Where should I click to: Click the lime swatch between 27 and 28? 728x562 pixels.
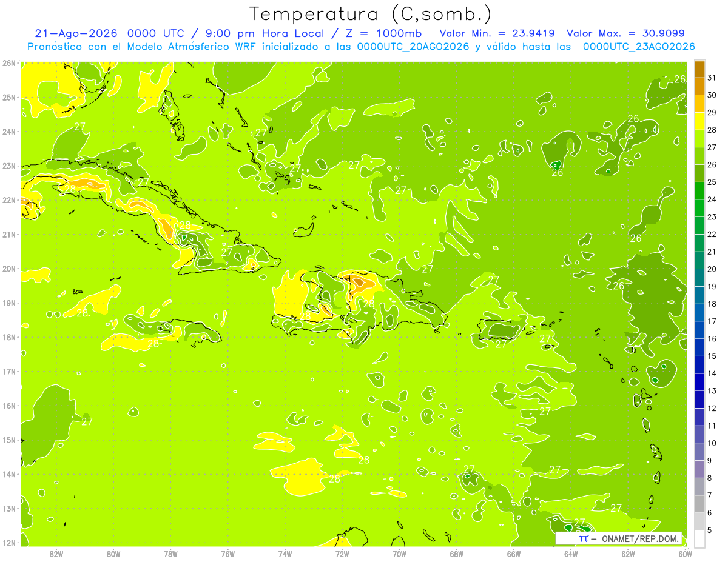(699, 138)
